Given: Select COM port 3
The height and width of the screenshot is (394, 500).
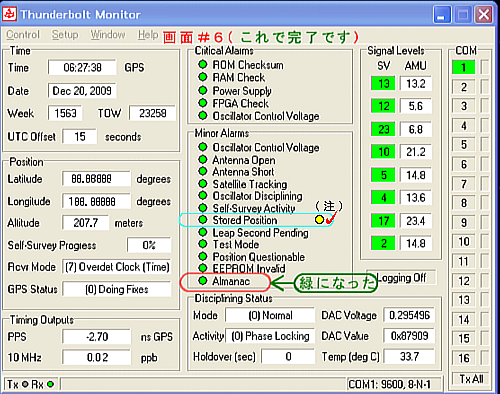Looking at the screenshot, I should pos(463,107).
